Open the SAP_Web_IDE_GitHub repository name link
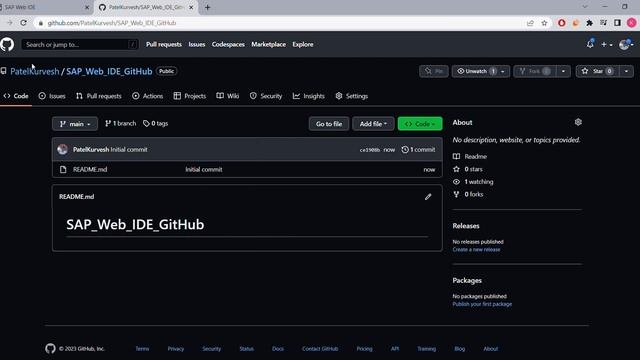 pos(109,71)
